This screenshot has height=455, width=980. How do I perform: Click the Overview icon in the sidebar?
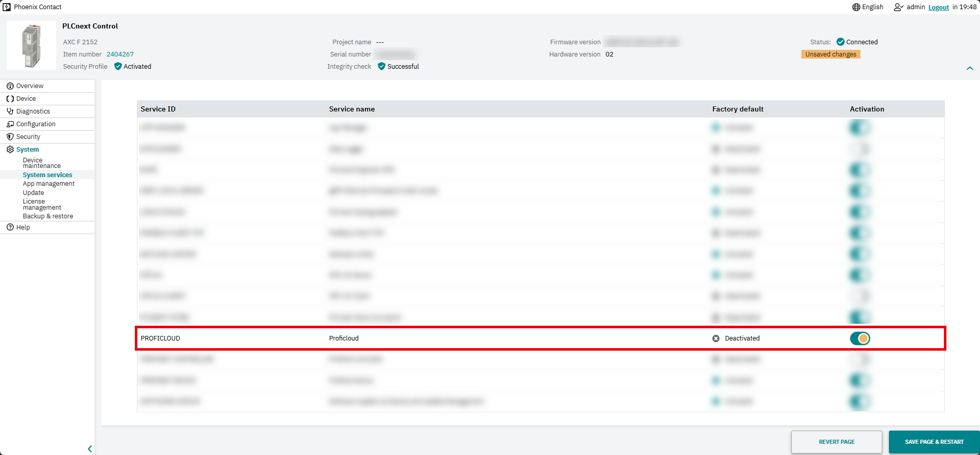coord(10,86)
